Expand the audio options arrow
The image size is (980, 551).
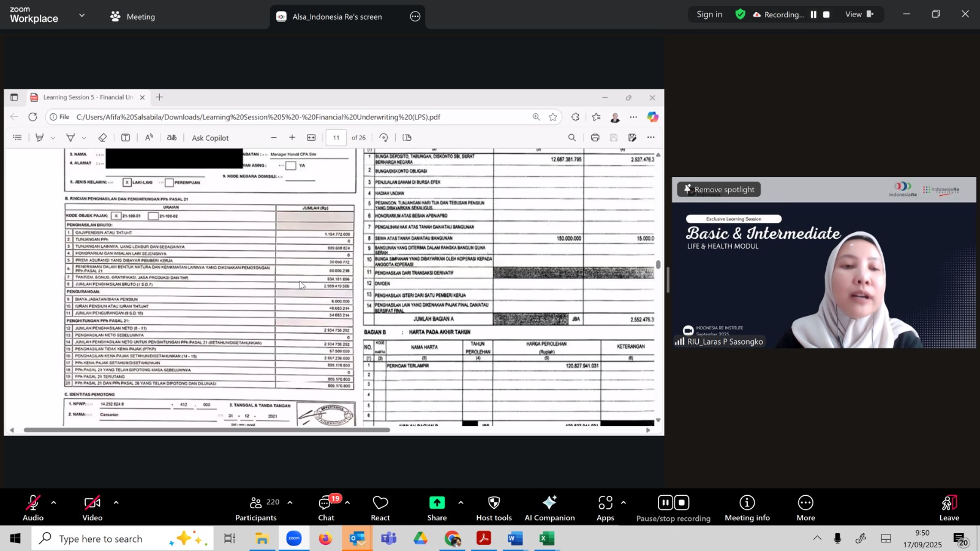tap(54, 503)
